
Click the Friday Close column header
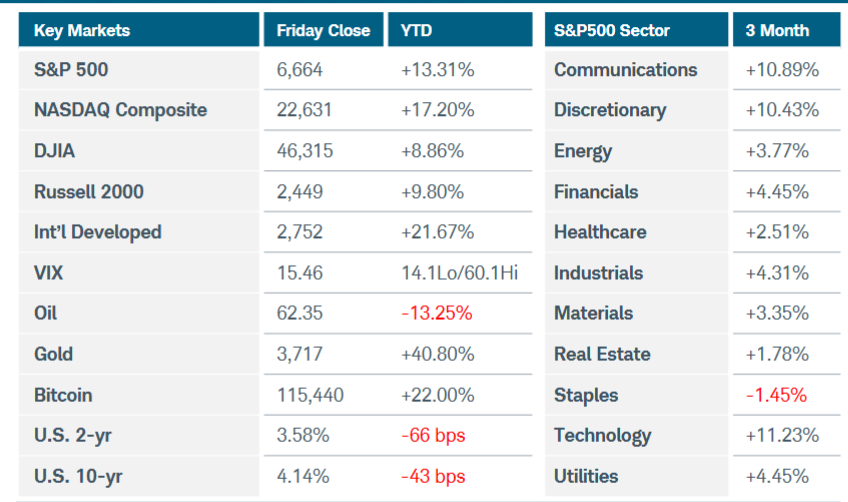(x=323, y=30)
